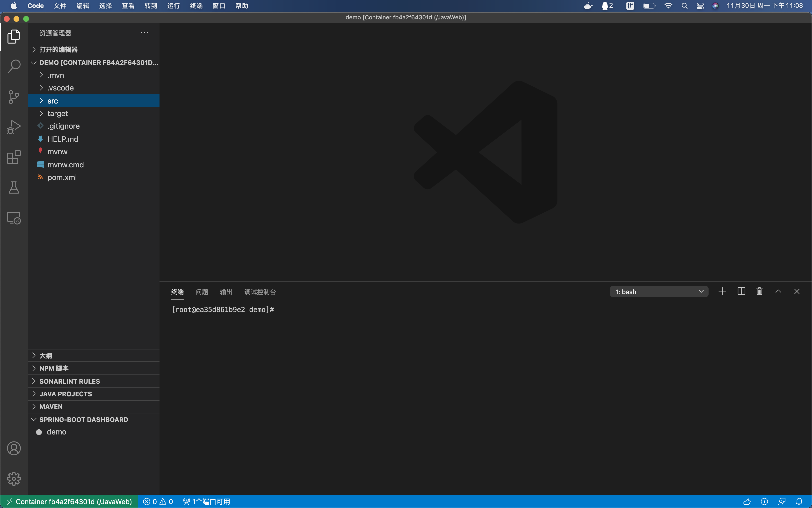The width and height of the screenshot is (812, 508).
Task: Open the Accounts menu icon
Action: click(x=14, y=448)
